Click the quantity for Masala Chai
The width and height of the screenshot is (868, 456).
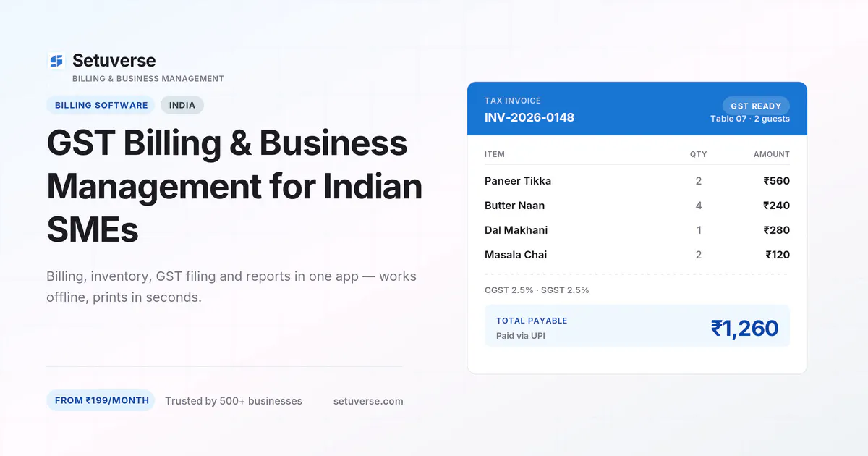pyautogui.click(x=699, y=255)
